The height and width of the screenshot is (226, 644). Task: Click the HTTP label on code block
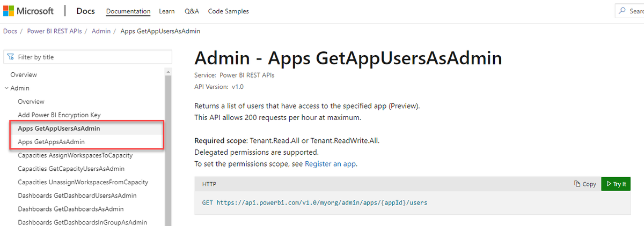(x=209, y=184)
